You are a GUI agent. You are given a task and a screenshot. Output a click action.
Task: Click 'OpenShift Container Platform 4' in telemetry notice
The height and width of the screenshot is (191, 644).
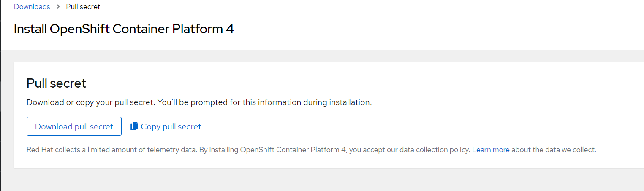coord(293,150)
